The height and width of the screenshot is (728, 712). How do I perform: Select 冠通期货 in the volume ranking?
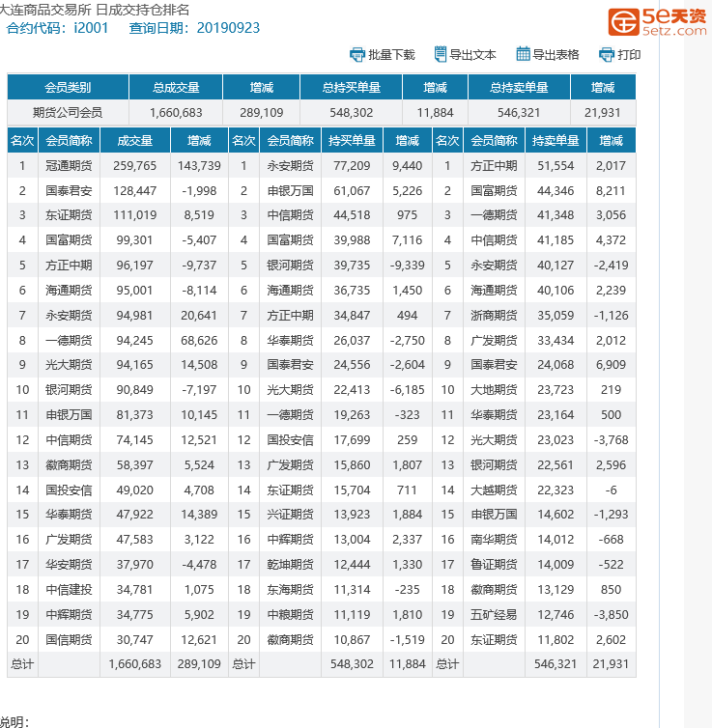(69, 166)
